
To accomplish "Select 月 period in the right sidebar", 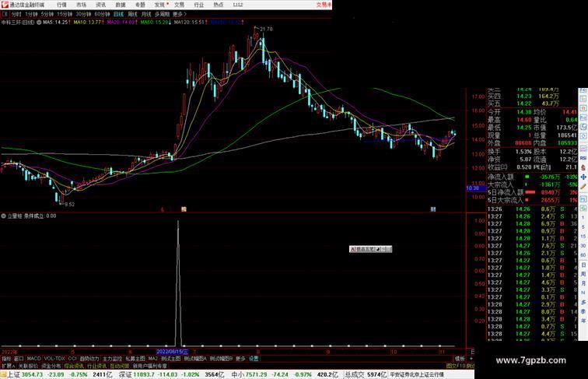I will tap(583, 284).
